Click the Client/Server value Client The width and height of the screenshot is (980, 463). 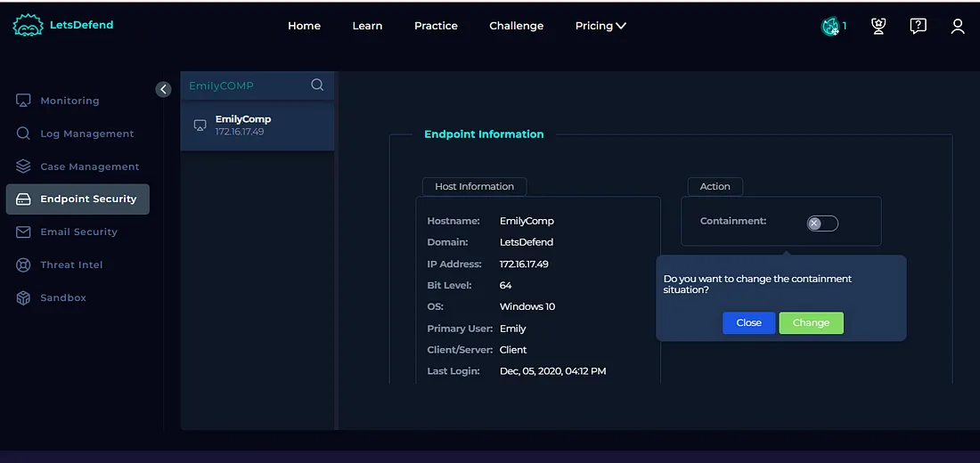tap(513, 350)
